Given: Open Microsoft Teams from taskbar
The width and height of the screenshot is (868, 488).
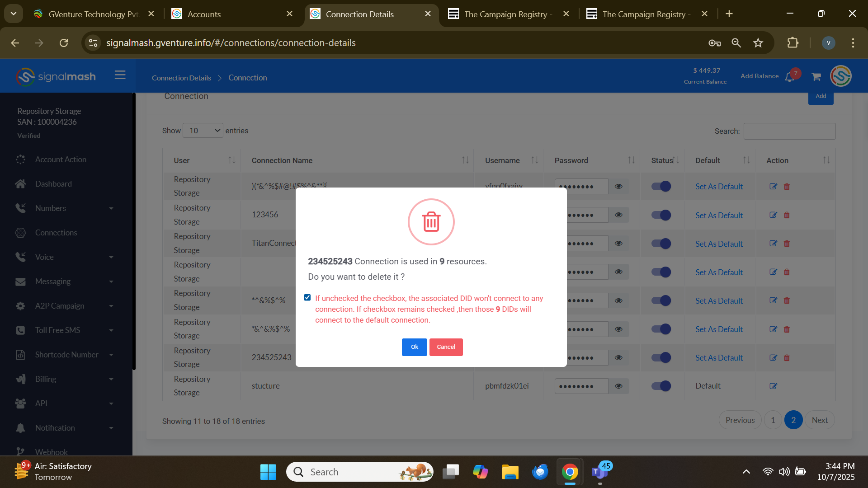Looking at the screenshot, I should click(x=599, y=472).
